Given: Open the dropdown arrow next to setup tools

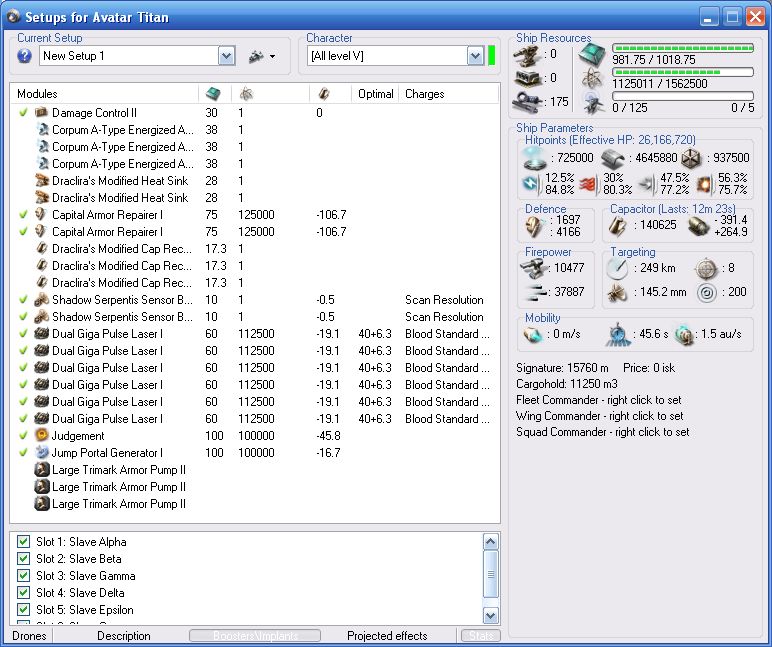Looking at the screenshot, I should point(272,57).
